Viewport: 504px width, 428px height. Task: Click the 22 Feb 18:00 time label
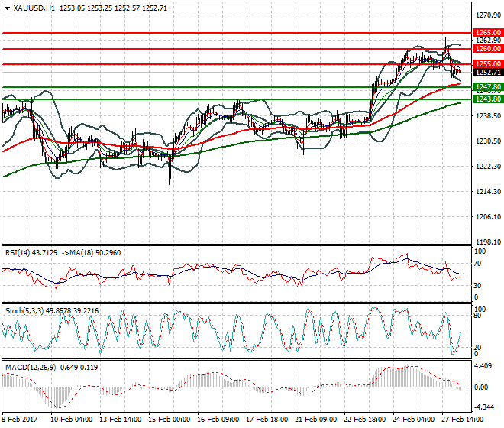[365, 420]
